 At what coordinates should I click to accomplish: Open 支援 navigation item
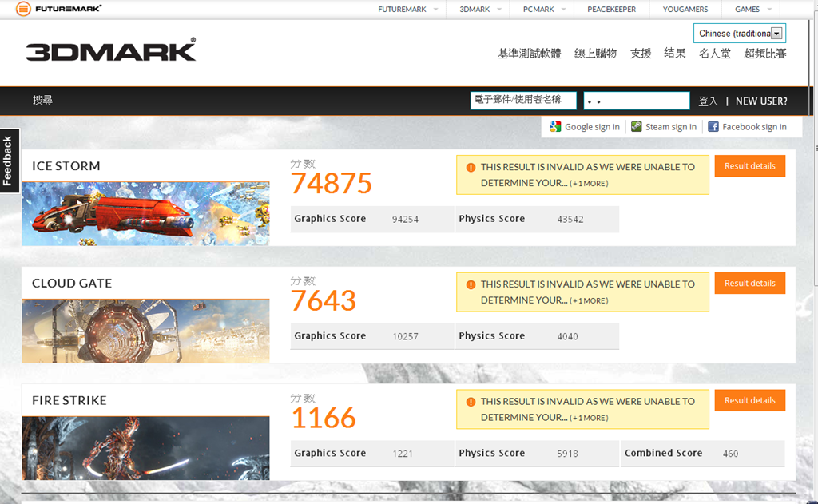641,54
